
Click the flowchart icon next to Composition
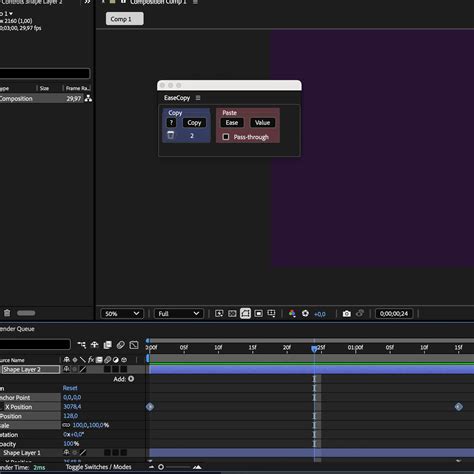pyautogui.click(x=88, y=99)
